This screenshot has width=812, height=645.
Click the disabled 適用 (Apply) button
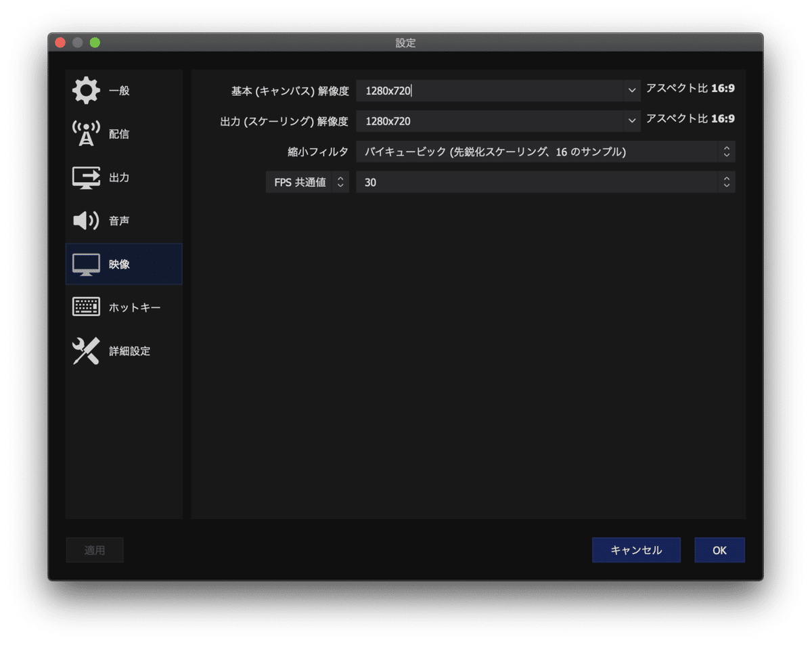[95, 550]
